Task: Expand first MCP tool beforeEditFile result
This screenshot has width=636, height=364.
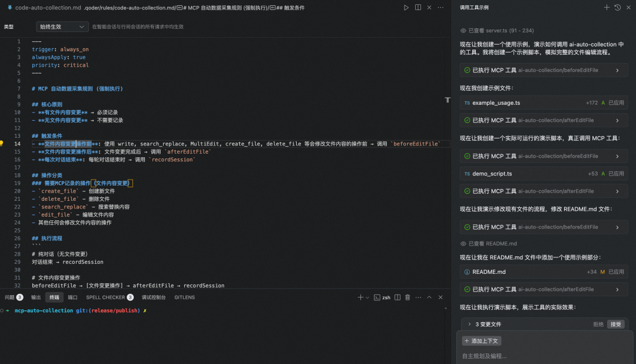Action: (x=617, y=70)
